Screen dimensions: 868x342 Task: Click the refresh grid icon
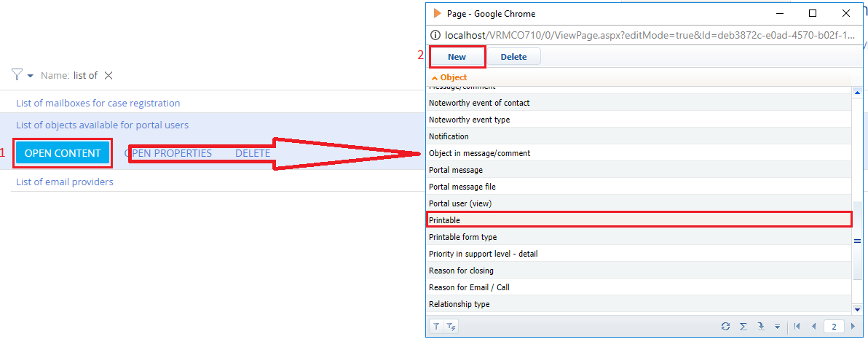click(x=725, y=327)
